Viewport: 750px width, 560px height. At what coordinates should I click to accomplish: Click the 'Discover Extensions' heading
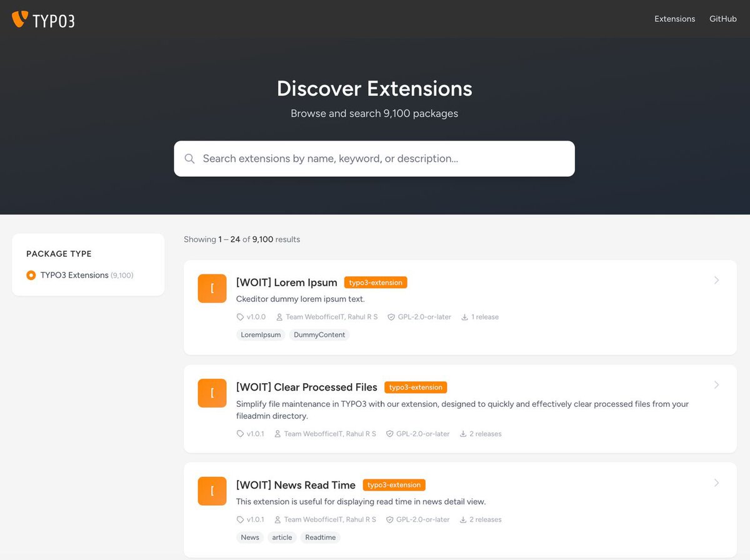[x=374, y=88]
